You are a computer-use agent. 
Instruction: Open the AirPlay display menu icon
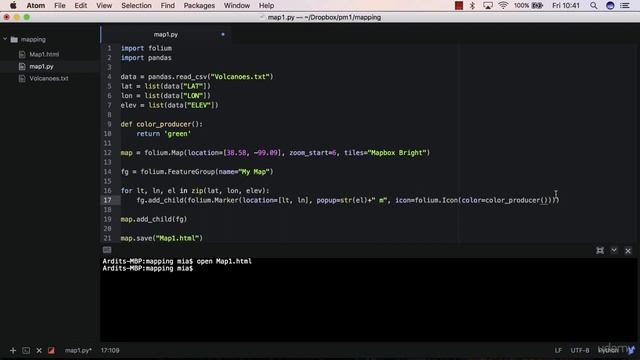(x=487, y=6)
